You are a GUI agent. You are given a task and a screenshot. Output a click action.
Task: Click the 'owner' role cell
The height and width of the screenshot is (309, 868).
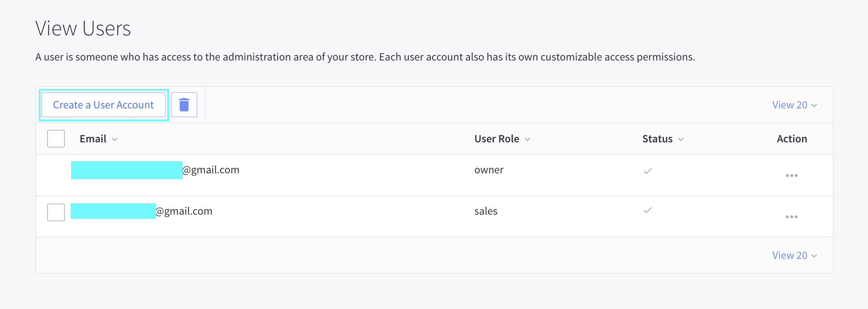point(489,170)
